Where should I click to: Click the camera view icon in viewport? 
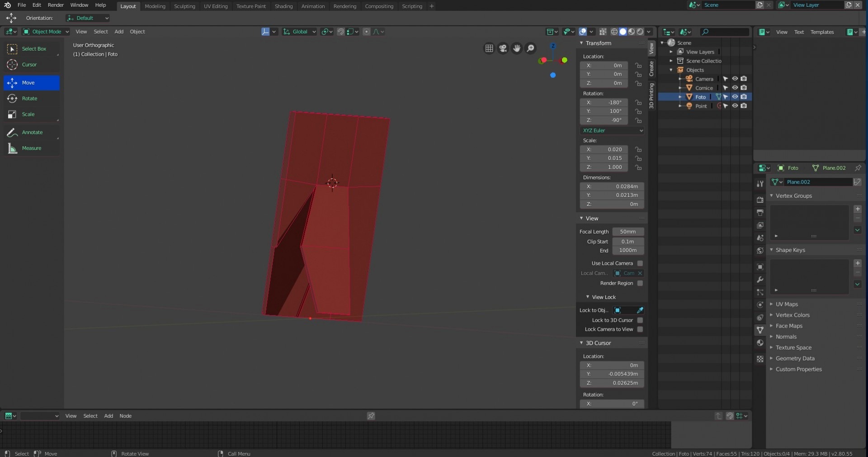[x=503, y=48]
